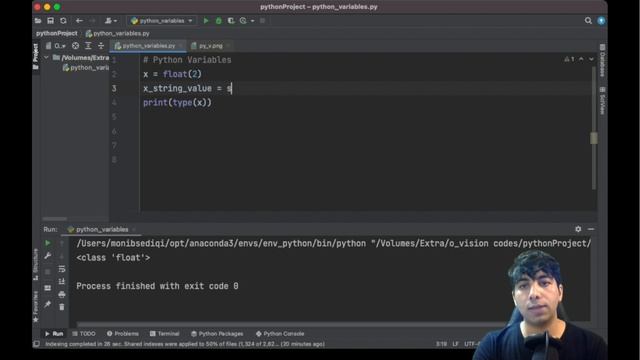This screenshot has width=640, height=360.
Task: Click the print icon in Run panel
Action: [62, 294]
